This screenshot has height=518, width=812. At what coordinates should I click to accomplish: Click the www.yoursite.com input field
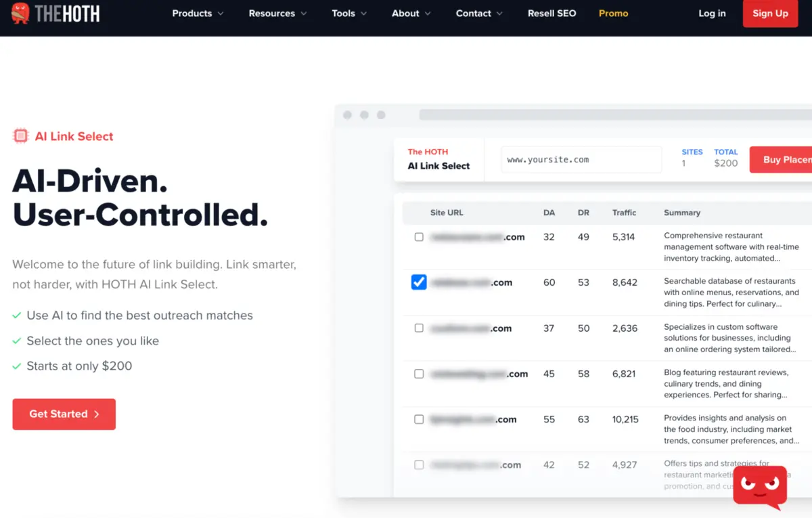point(581,159)
